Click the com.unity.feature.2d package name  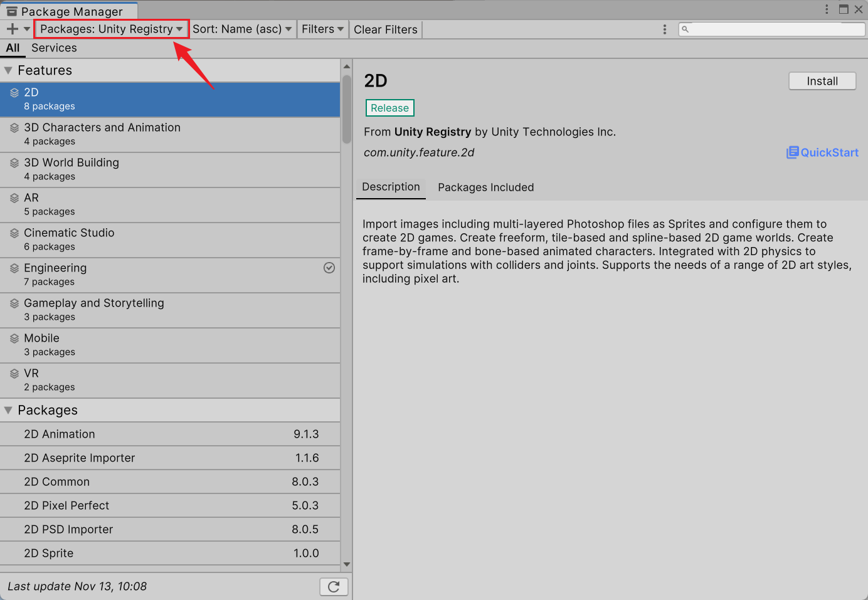point(419,152)
